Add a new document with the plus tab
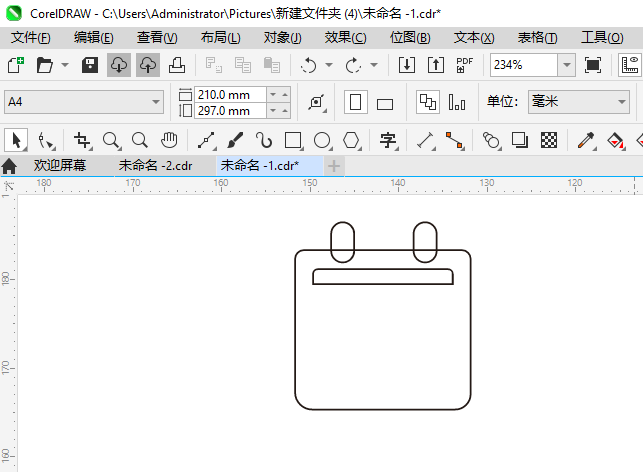This screenshot has height=472, width=643. (334, 166)
